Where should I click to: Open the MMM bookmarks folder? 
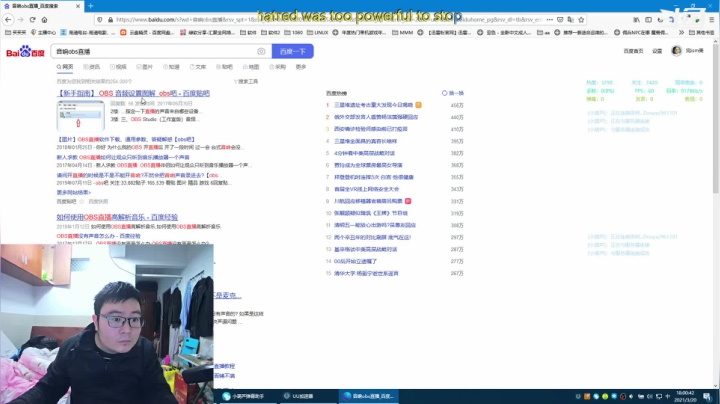(403, 33)
